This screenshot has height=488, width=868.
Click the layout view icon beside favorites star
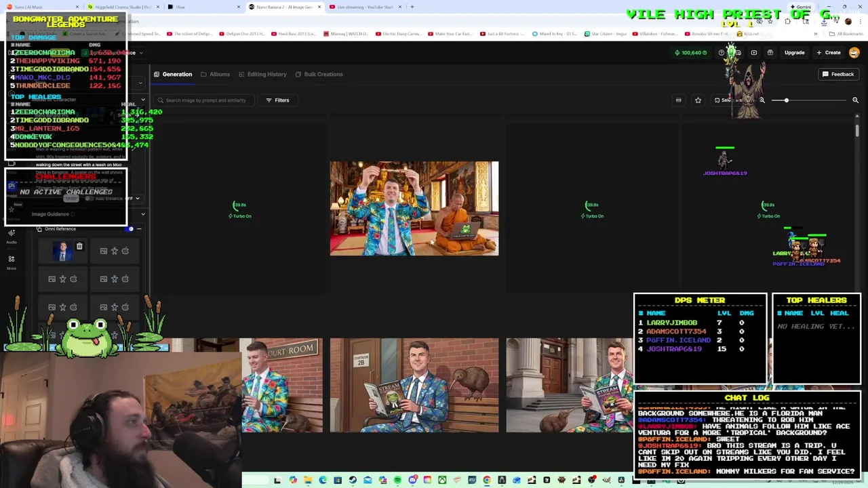(x=678, y=100)
